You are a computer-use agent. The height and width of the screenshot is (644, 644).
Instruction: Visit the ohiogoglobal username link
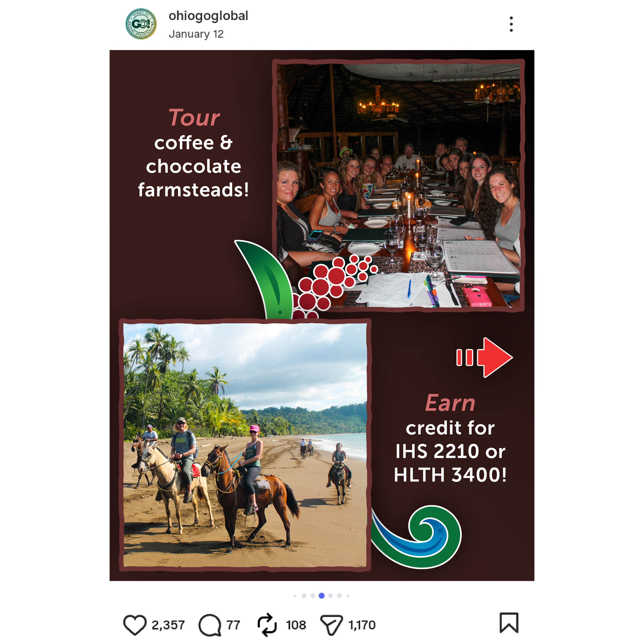click(208, 16)
